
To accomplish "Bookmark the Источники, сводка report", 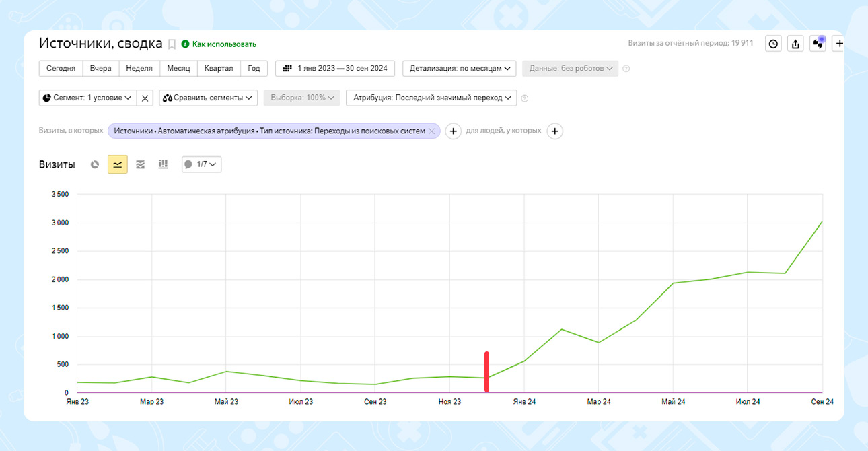I will point(172,44).
